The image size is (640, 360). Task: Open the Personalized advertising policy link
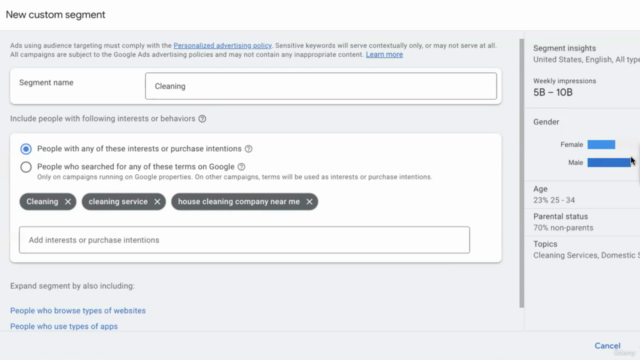[x=222, y=45]
